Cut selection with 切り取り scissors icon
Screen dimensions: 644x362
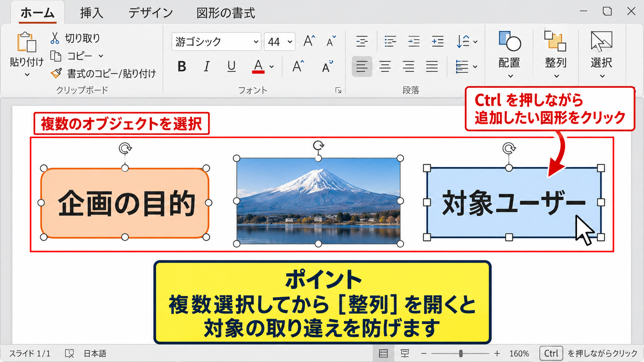point(55,38)
